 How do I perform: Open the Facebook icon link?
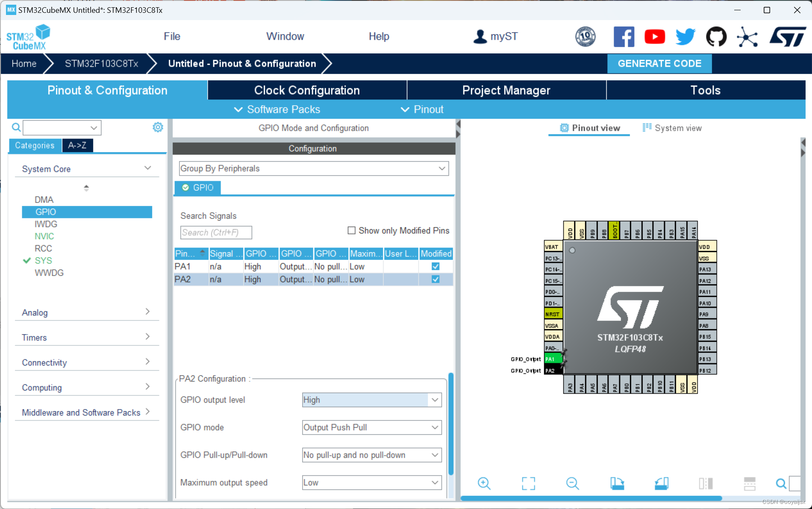tap(624, 37)
